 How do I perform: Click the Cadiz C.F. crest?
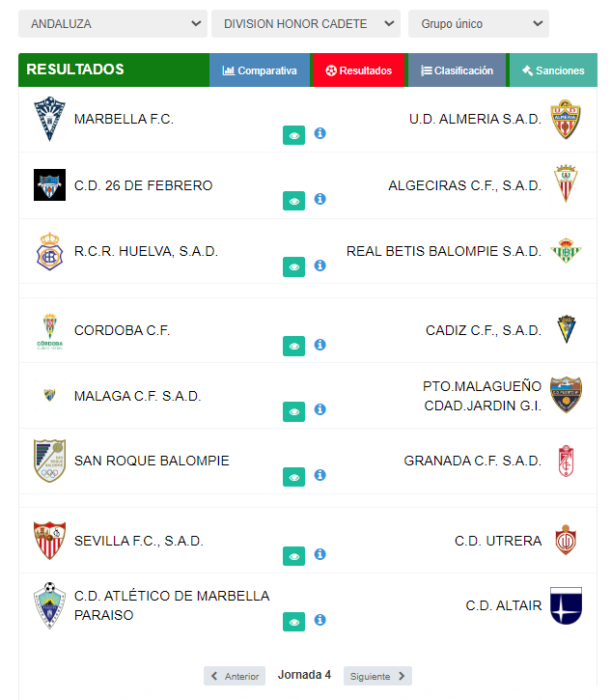point(566,330)
